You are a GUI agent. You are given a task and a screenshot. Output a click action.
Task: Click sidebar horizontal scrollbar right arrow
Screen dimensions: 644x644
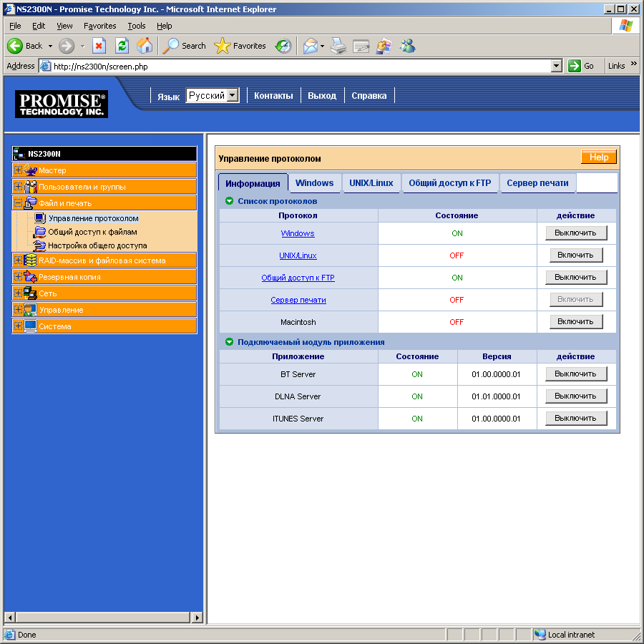point(197,617)
